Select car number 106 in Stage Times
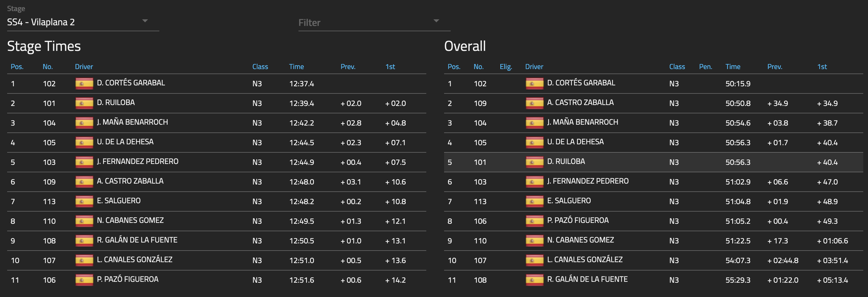 pyautogui.click(x=49, y=280)
